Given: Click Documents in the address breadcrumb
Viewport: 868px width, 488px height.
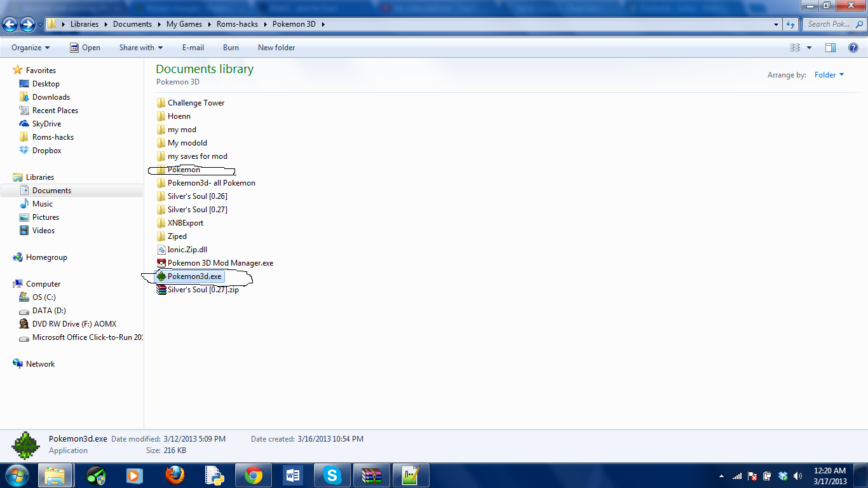Looking at the screenshot, I should pos(132,24).
